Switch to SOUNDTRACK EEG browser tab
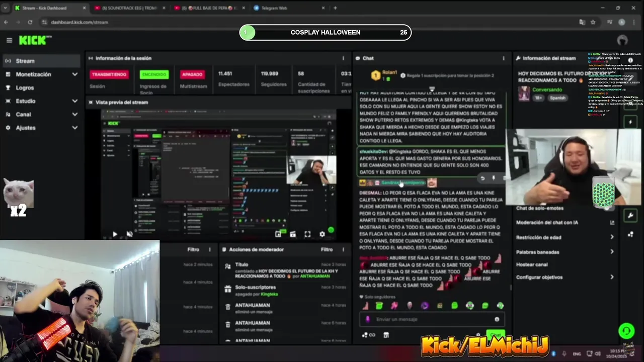Screen dimensions: 644x362 pos(129,8)
